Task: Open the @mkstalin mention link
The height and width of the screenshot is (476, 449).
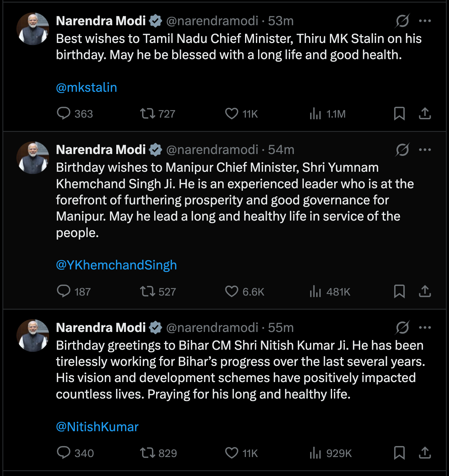Action: 86,87
